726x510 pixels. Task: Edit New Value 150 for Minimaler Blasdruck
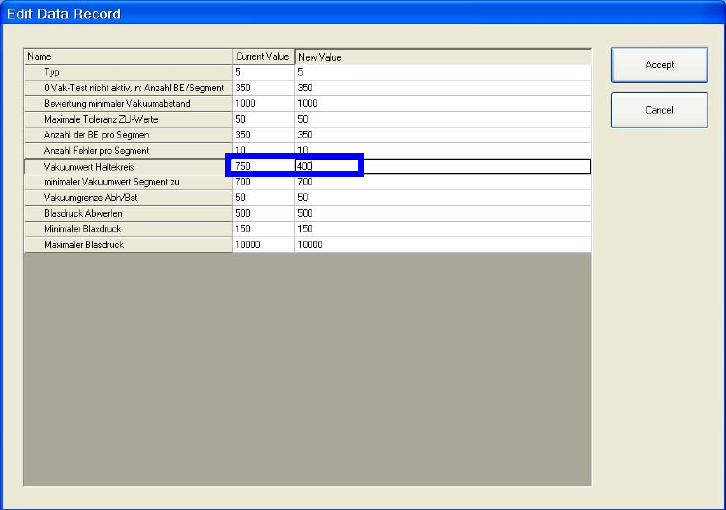443,229
